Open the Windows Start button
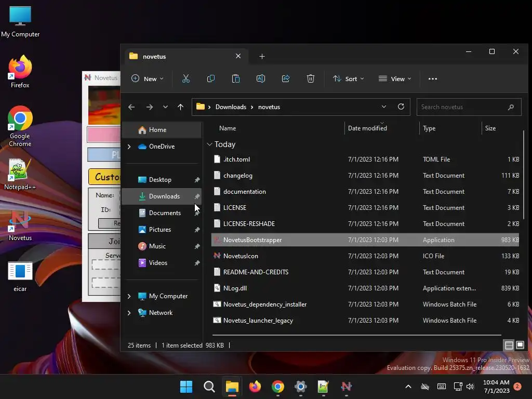This screenshot has height=399, width=532. click(186, 387)
